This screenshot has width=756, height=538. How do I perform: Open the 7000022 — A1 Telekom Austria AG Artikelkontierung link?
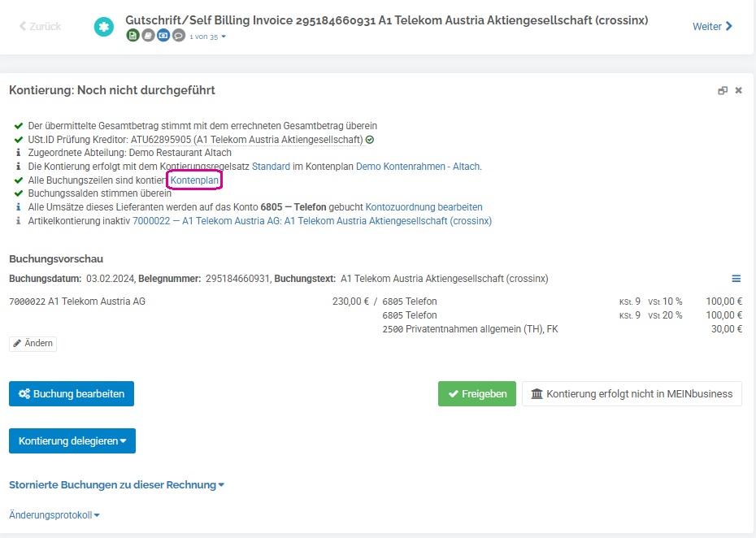312,221
